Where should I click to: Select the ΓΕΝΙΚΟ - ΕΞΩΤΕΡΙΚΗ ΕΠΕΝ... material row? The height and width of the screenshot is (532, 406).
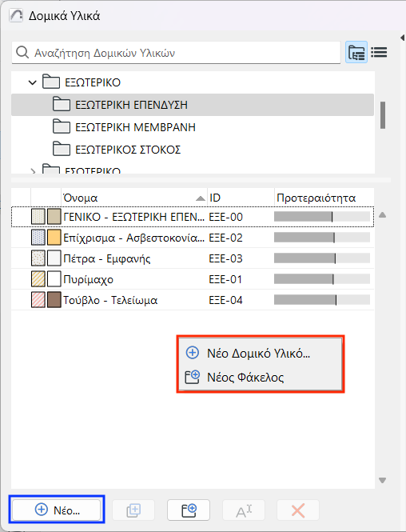tap(193, 217)
